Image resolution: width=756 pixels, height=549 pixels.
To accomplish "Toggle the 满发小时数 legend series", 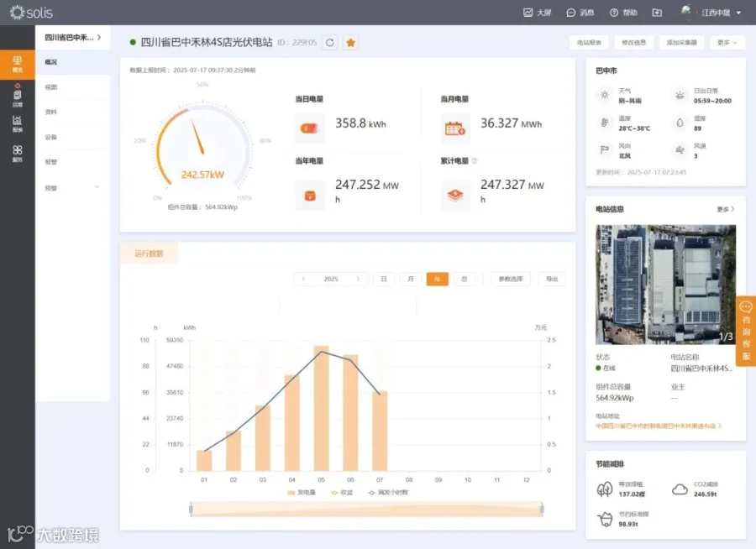I will point(388,492).
